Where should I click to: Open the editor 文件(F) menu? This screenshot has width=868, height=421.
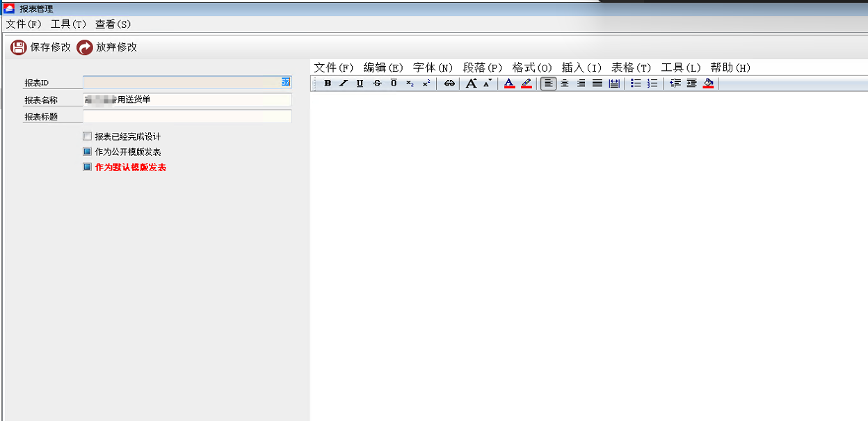click(334, 67)
